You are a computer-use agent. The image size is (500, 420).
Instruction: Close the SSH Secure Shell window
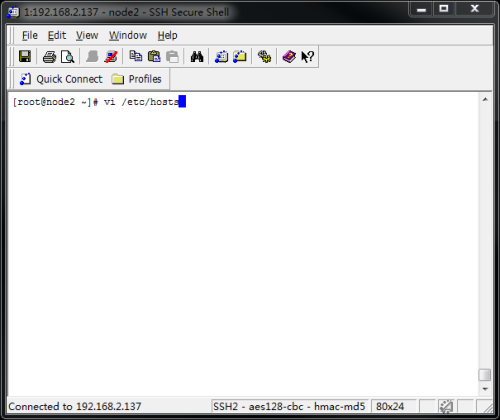coord(474,9)
